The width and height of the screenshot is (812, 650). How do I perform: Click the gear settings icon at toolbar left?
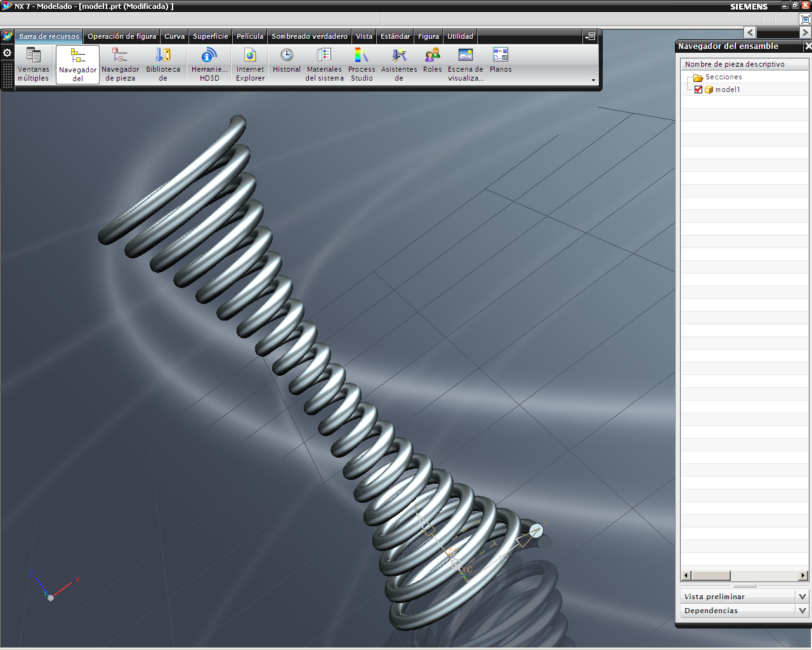[x=8, y=53]
